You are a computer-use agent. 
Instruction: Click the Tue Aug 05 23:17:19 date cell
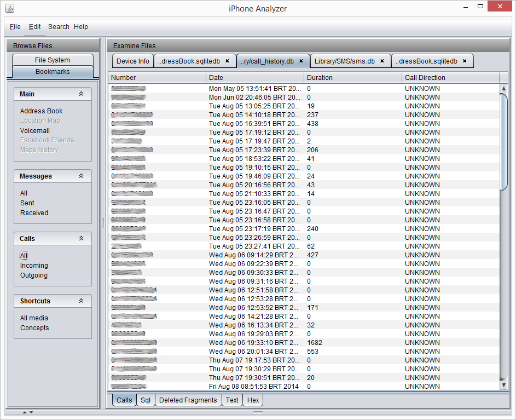pos(254,228)
